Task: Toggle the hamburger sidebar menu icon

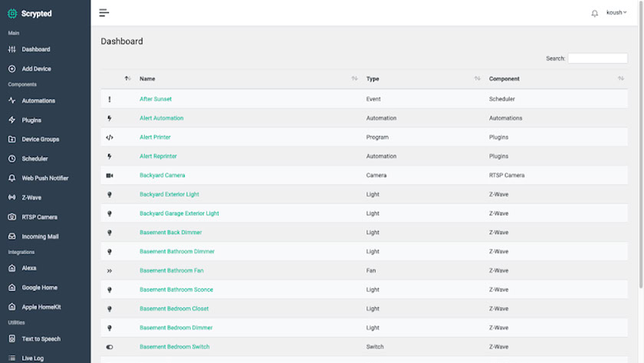Action: tap(104, 13)
